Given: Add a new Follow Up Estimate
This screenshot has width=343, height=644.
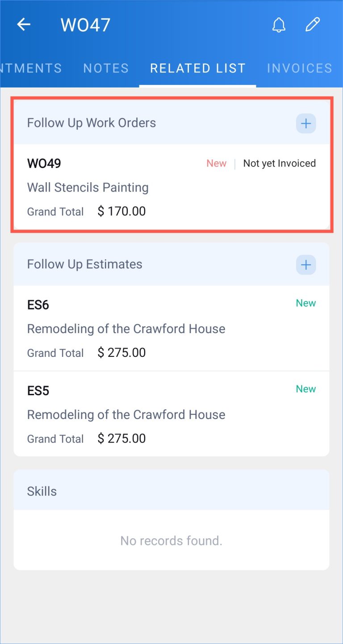Looking at the screenshot, I should coord(306,265).
